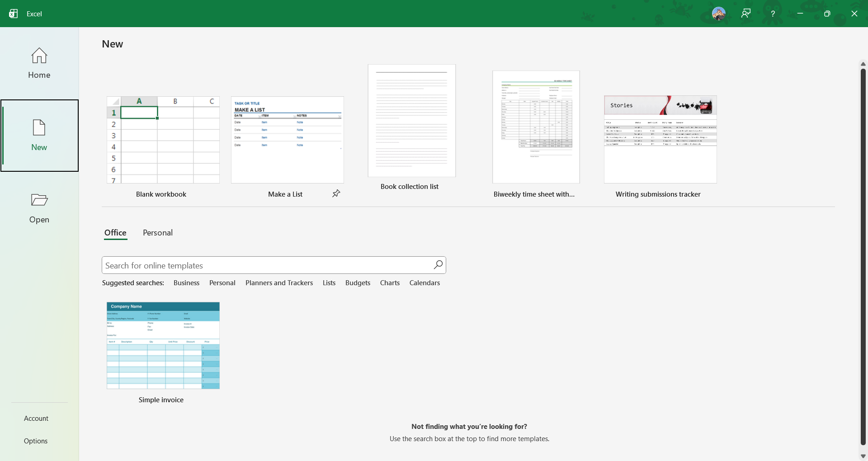The height and width of the screenshot is (461, 868).
Task: Click the Help question mark icon
Action: 773,14
